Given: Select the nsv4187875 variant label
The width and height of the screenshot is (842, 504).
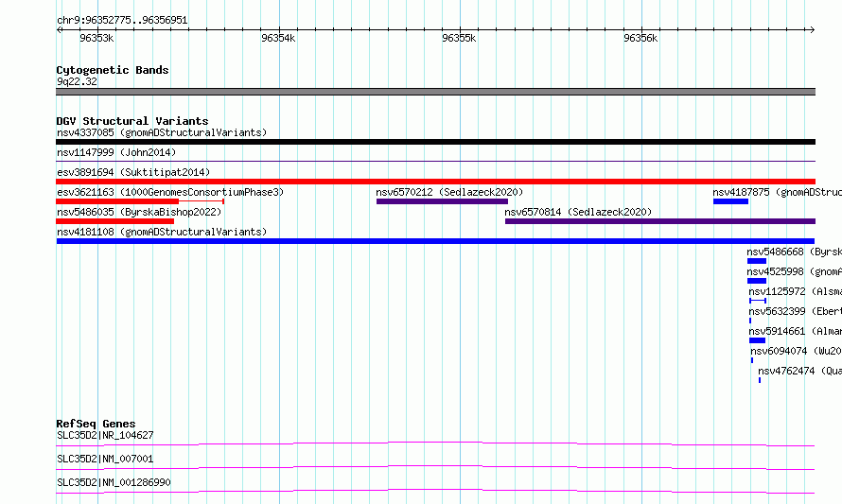Looking at the screenshot, I should pos(777,192).
